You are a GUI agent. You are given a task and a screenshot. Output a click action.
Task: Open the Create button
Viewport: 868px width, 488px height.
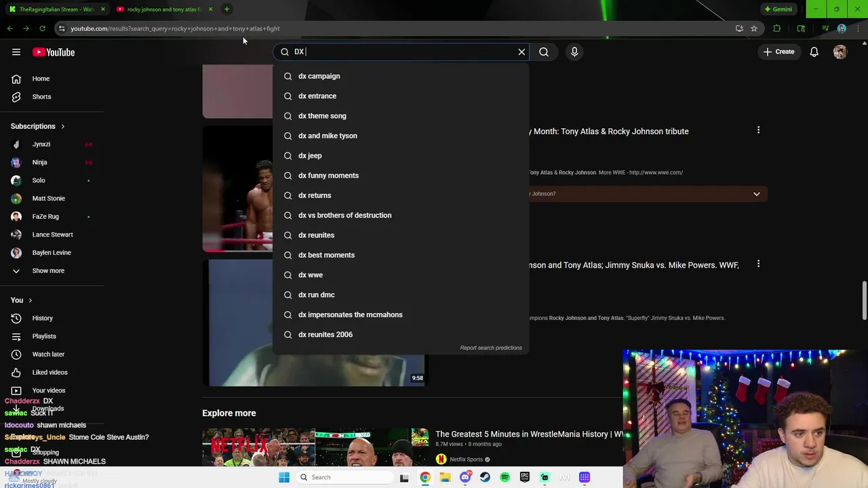tap(778, 52)
